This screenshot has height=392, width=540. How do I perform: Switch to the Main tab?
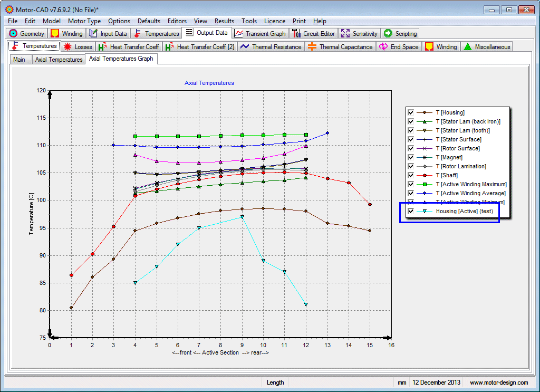[19, 60]
